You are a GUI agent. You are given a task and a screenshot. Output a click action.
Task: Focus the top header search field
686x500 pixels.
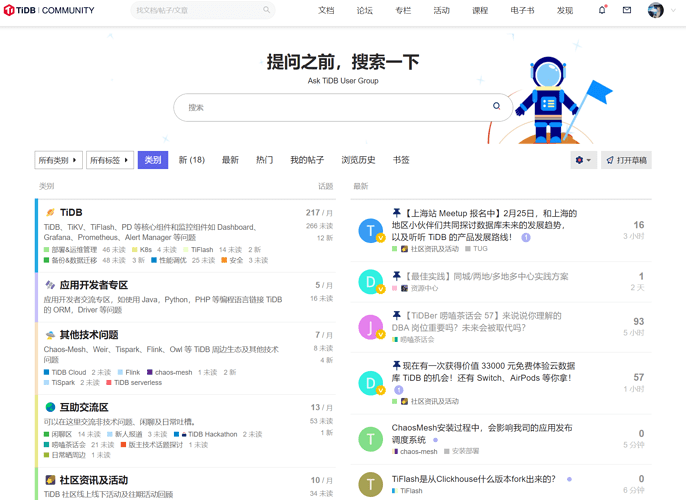tap(203, 10)
